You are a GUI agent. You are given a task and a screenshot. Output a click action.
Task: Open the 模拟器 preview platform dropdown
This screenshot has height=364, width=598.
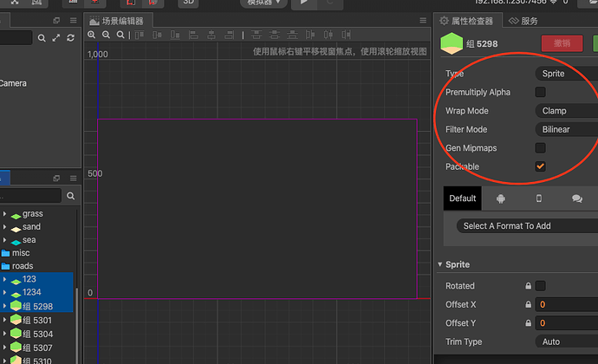(x=263, y=3)
